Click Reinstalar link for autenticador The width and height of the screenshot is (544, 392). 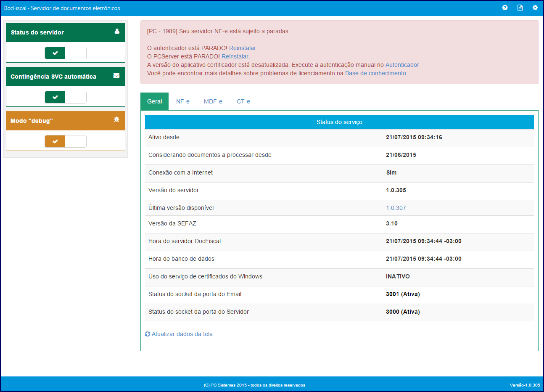click(x=243, y=48)
